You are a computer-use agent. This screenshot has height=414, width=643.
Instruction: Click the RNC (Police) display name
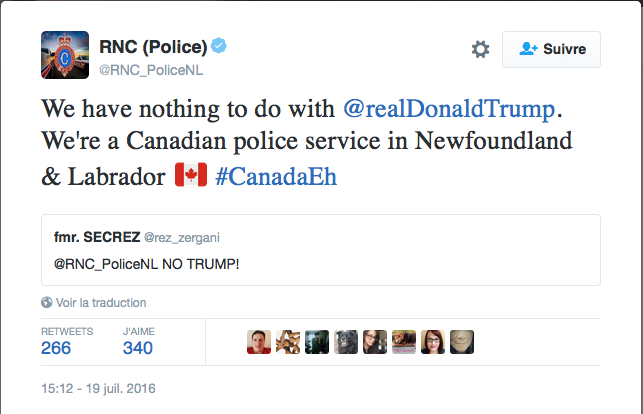pos(153,46)
